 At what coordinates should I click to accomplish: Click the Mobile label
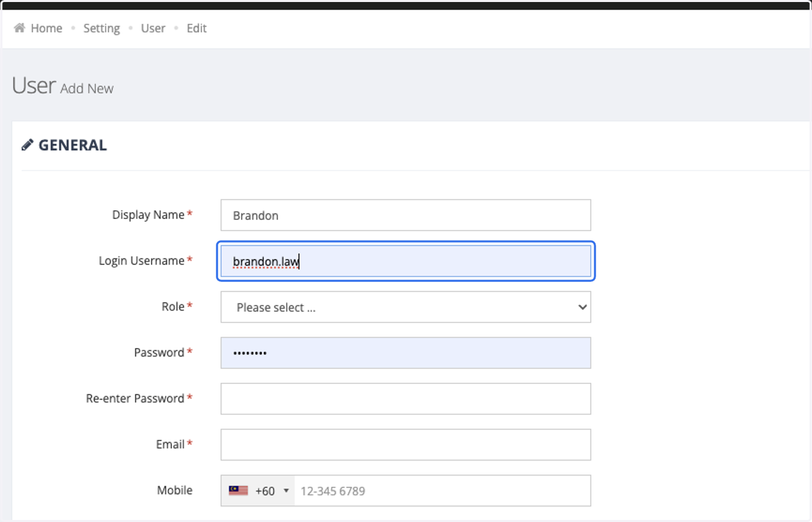click(175, 490)
